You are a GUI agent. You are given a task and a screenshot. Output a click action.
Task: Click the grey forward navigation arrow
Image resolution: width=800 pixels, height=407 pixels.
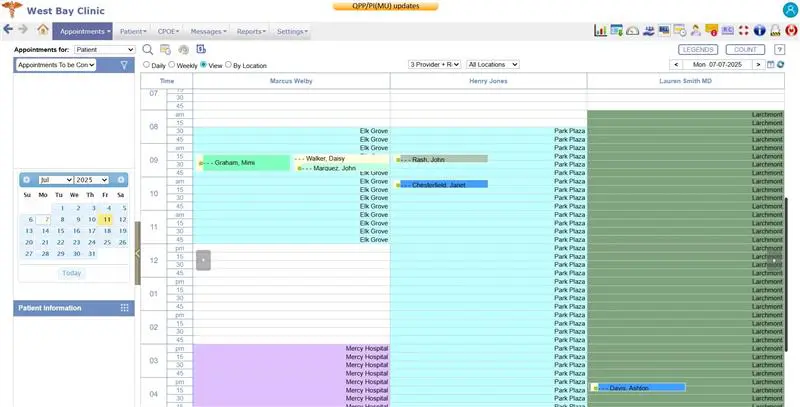(x=23, y=29)
